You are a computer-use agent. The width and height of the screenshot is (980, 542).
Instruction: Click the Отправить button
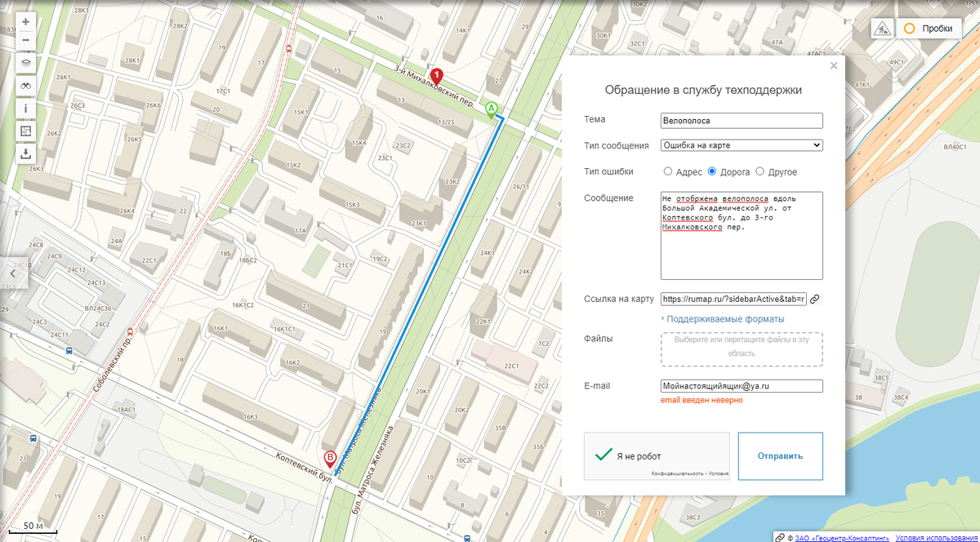coord(780,455)
